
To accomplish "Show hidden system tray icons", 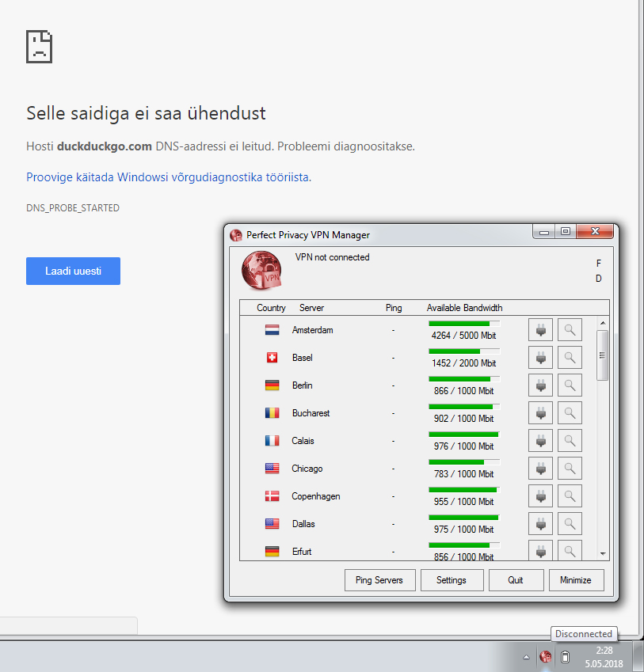I will 527,657.
